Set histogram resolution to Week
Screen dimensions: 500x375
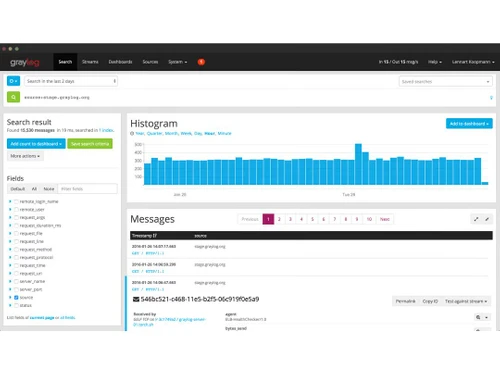(186, 133)
